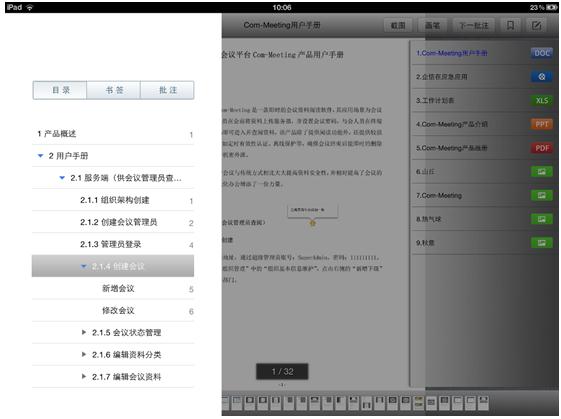Tap the image icon for 7.Com-Meeting
The height and width of the screenshot is (419, 561).
click(542, 195)
